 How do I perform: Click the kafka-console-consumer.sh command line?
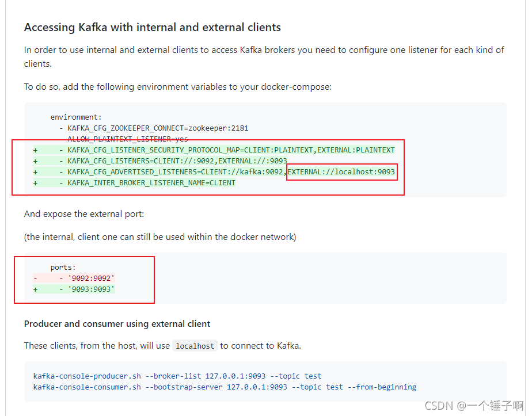coord(225,387)
